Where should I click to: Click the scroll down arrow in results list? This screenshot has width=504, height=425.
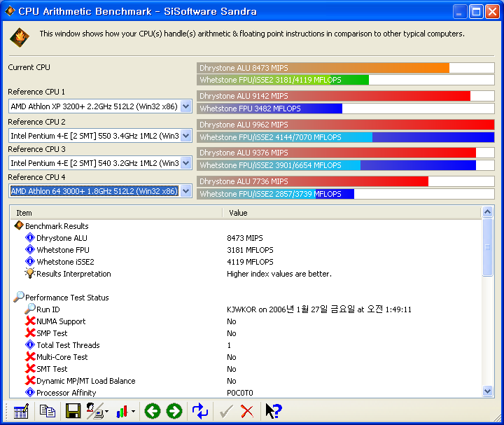(488, 391)
